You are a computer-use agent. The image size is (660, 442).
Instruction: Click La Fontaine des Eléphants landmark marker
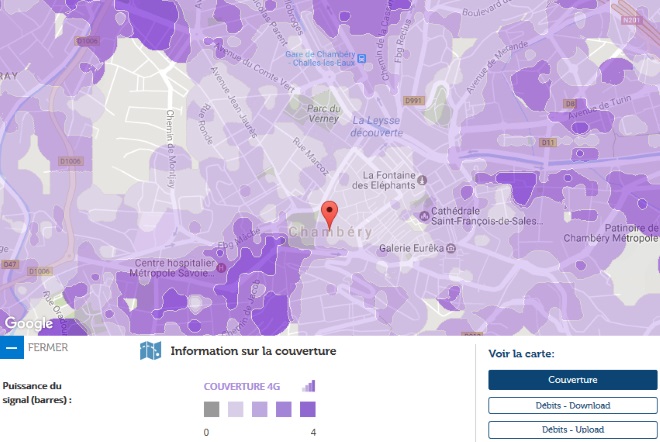point(422,180)
